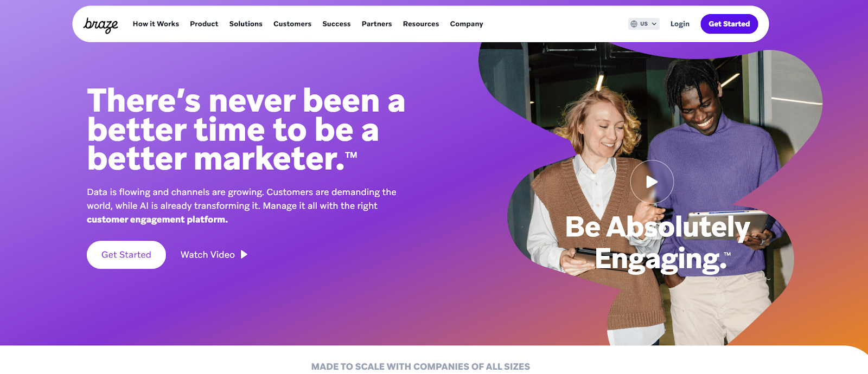Click the globe language icon
Screen dimensions: 868x374
[x=634, y=24]
